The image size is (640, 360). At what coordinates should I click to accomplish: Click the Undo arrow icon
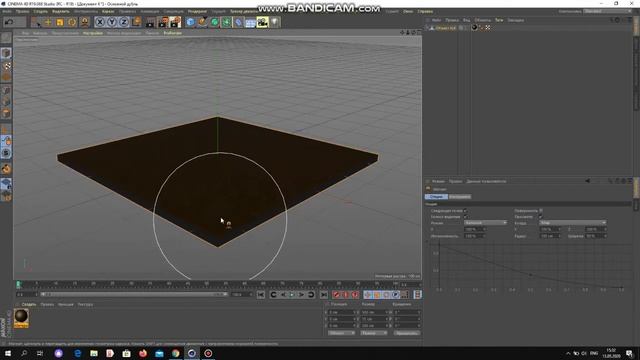(x=9, y=22)
